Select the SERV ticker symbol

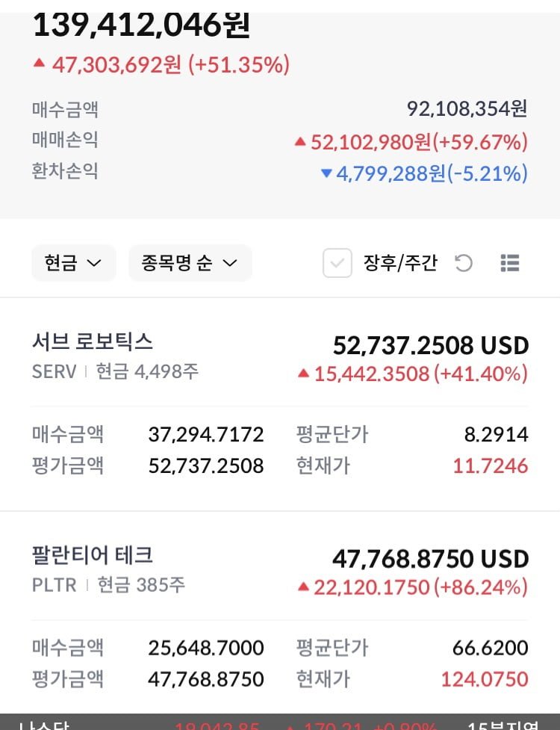(x=54, y=371)
